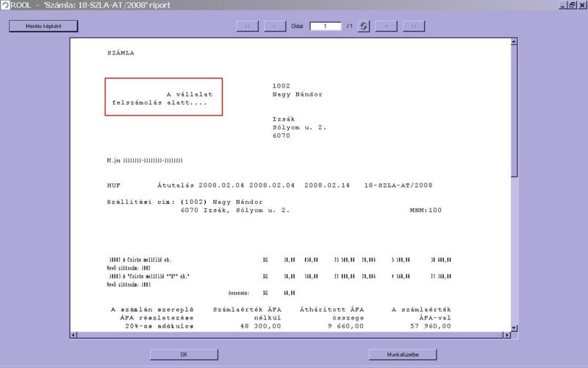
Task: Click the refresh page icon
Action: [363, 26]
